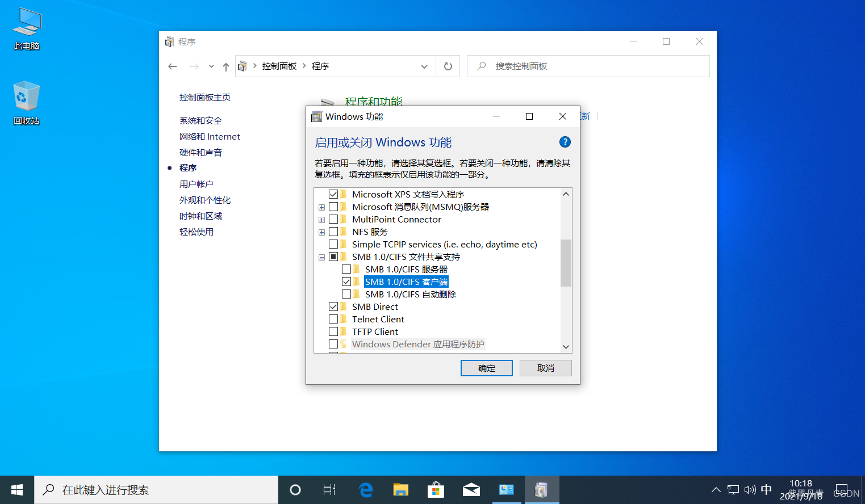Image resolution: width=865 pixels, height=504 pixels.
Task: Check Telnet Client checkbox
Action: click(x=333, y=319)
